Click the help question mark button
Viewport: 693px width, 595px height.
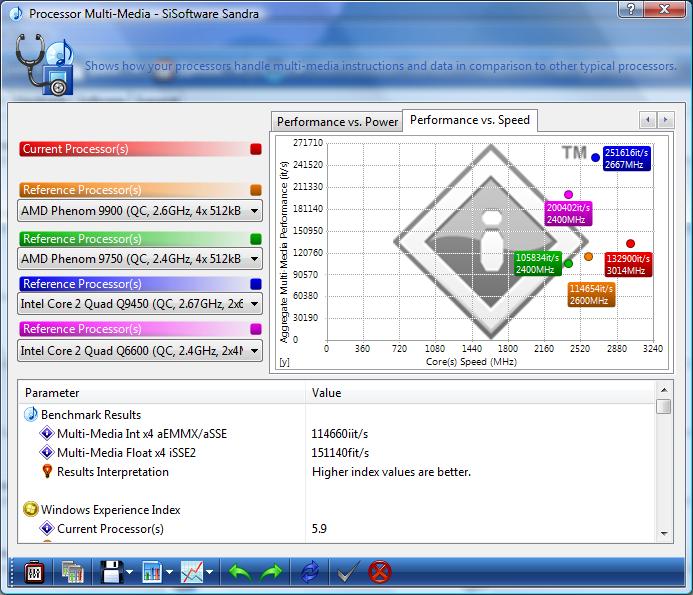[x=631, y=8]
